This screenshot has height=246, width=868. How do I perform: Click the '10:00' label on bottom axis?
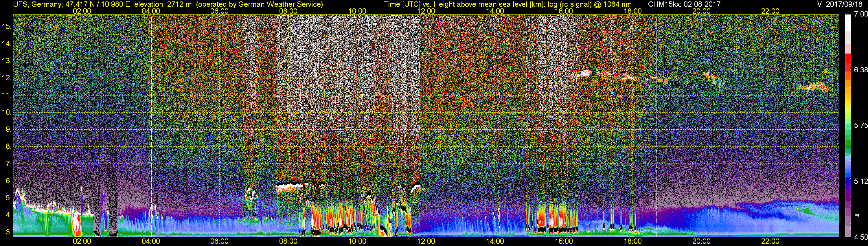coord(357,241)
